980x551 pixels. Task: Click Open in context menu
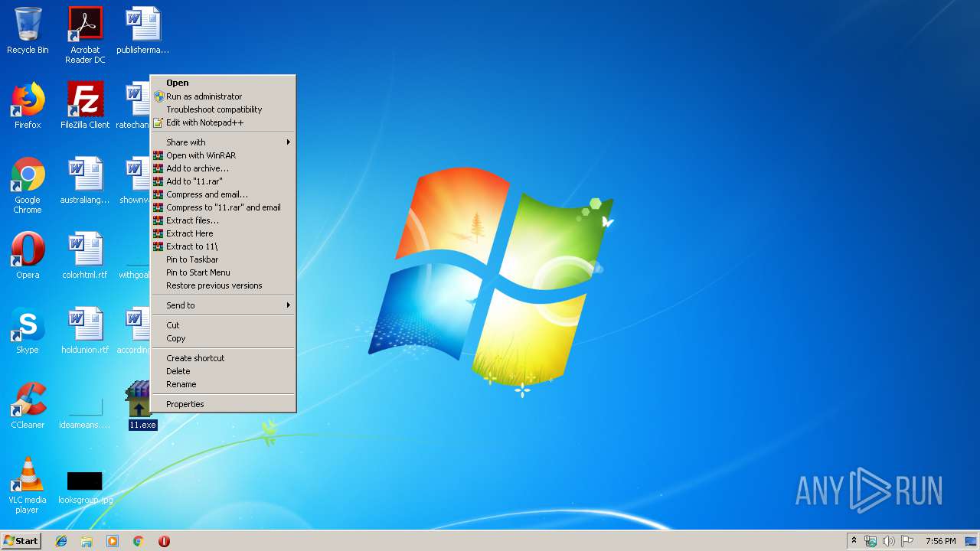[x=223, y=83]
